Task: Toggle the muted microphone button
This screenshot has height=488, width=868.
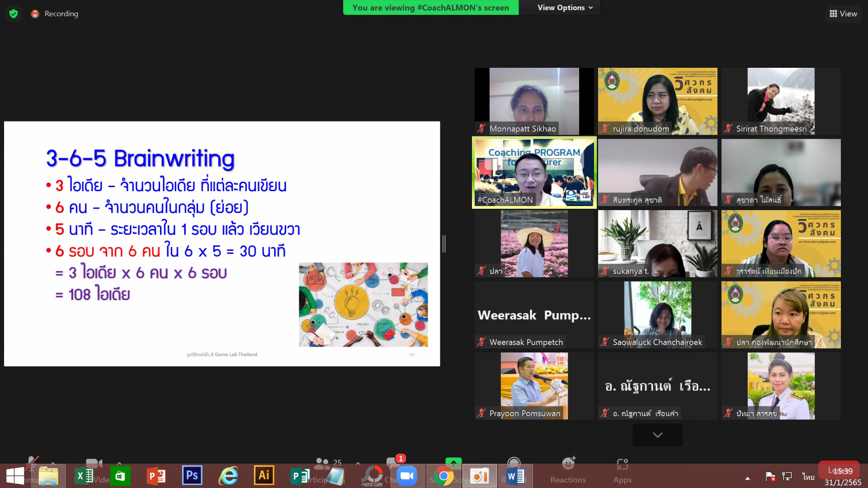Action: [x=32, y=462]
